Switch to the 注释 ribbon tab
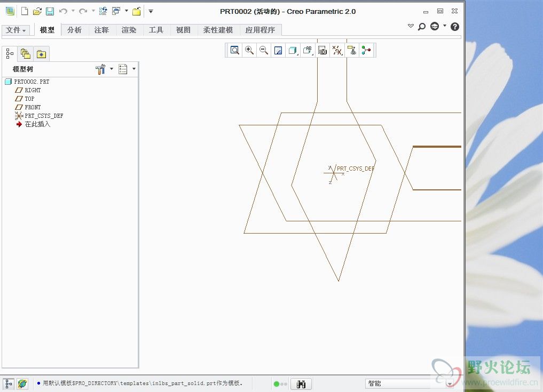The width and height of the screenshot is (543, 392). click(101, 30)
